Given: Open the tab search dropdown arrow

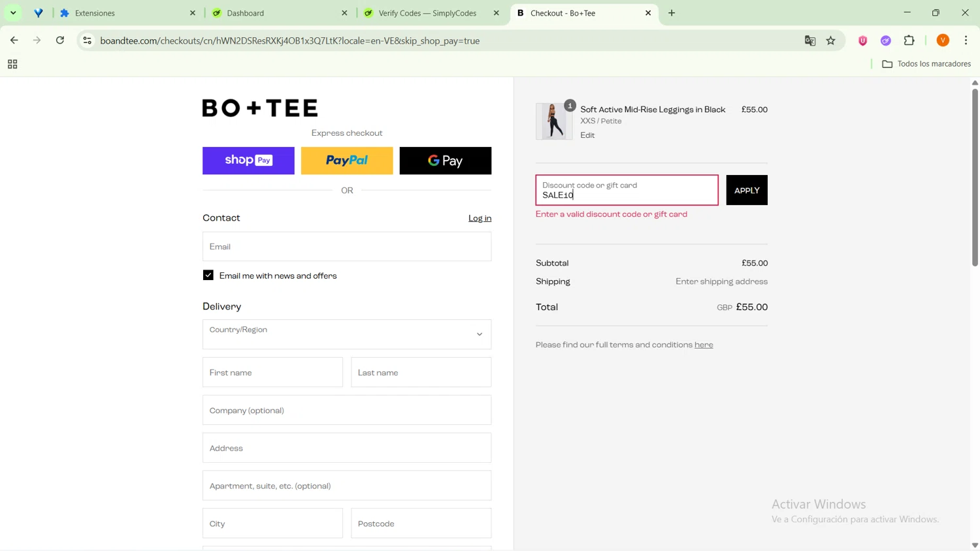Looking at the screenshot, I should coord(13,13).
